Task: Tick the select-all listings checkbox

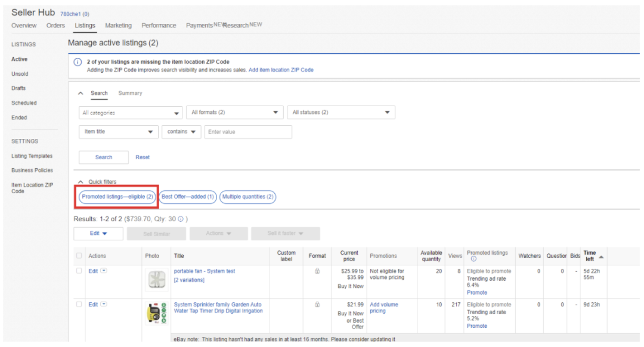Action: (x=79, y=255)
